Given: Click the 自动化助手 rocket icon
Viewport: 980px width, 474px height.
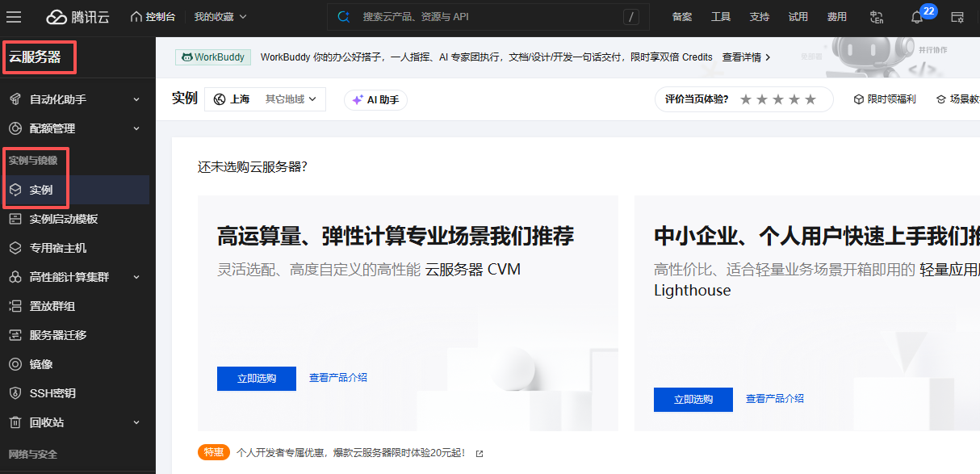Looking at the screenshot, I should click(15, 99).
